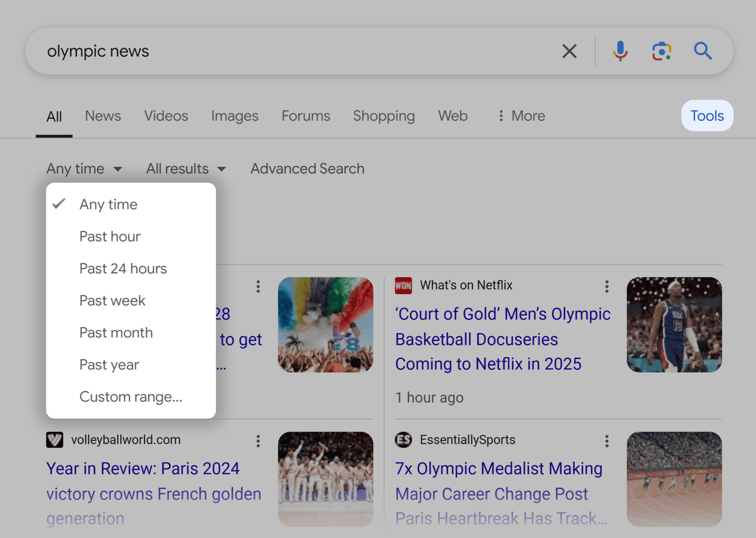Select the Past month time filter
This screenshot has width=756, height=538.
click(x=116, y=332)
